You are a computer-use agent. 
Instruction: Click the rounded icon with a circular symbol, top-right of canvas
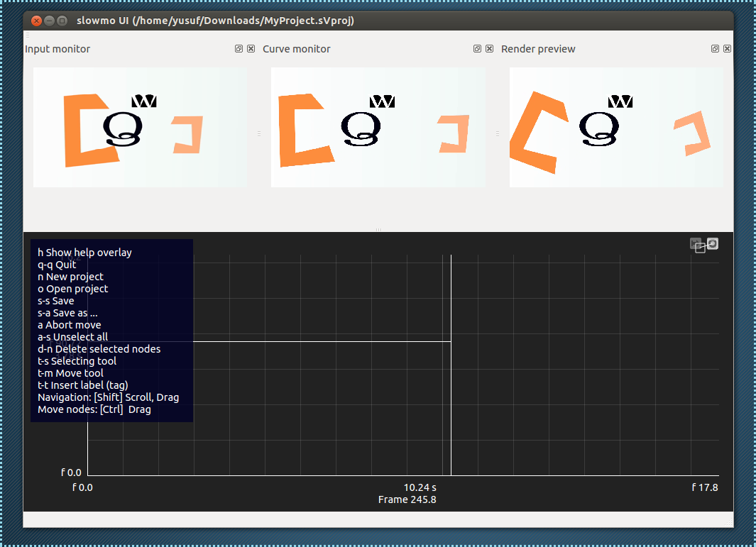tap(713, 243)
